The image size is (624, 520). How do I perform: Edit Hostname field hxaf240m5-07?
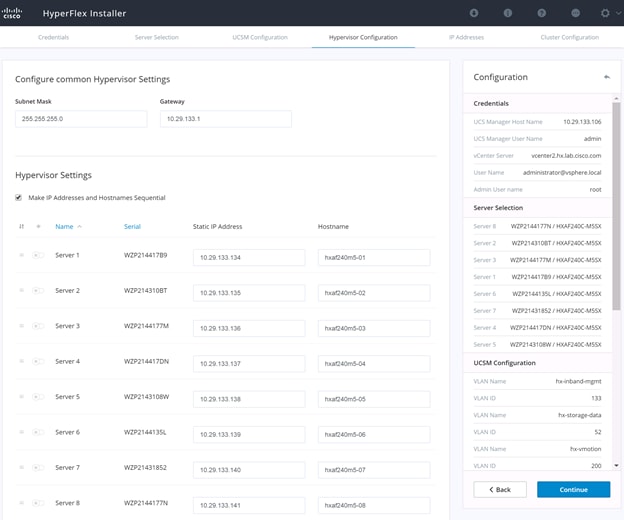pyautogui.click(x=374, y=470)
